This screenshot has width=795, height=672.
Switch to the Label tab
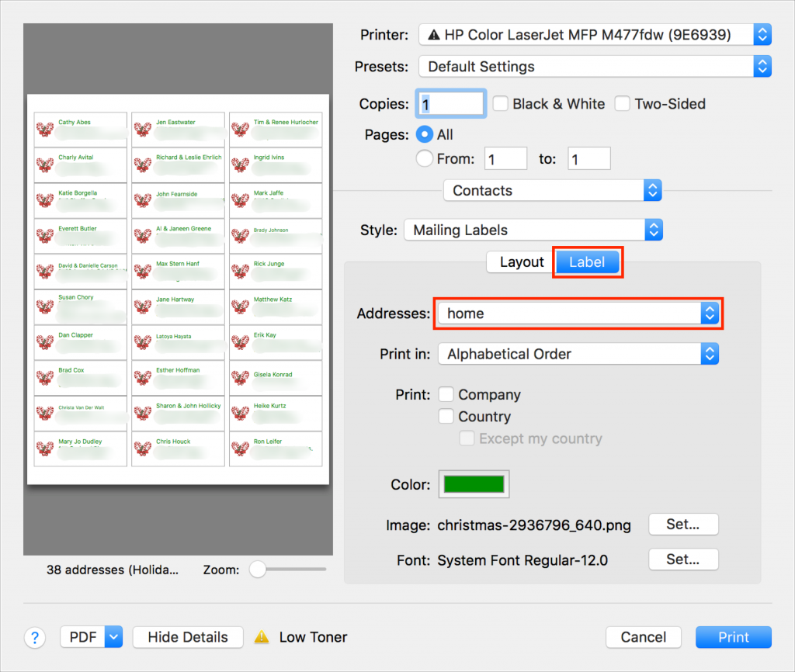click(587, 262)
